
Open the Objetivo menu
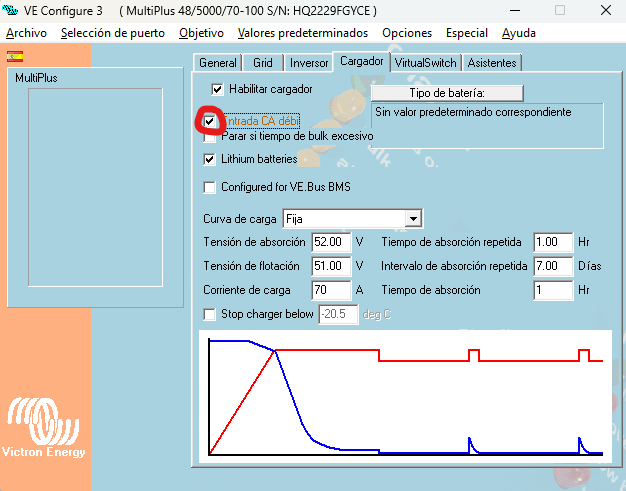point(201,33)
